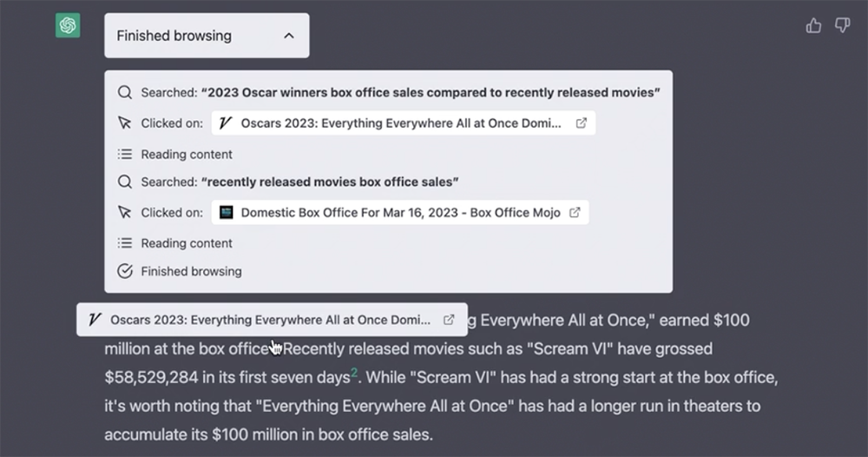Open the Domestic Box Office Mar 16 link
This screenshot has height=457, width=868.
click(399, 212)
